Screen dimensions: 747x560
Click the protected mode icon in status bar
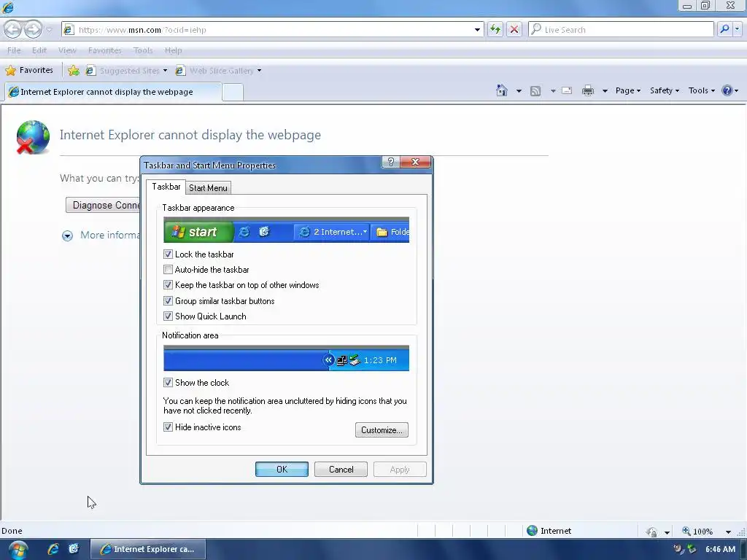point(651,532)
